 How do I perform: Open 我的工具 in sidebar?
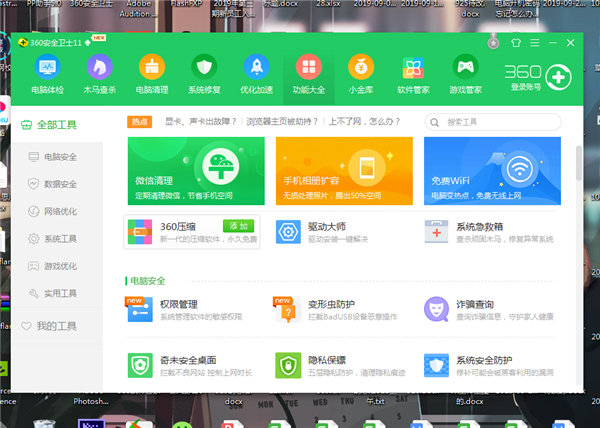(x=49, y=326)
